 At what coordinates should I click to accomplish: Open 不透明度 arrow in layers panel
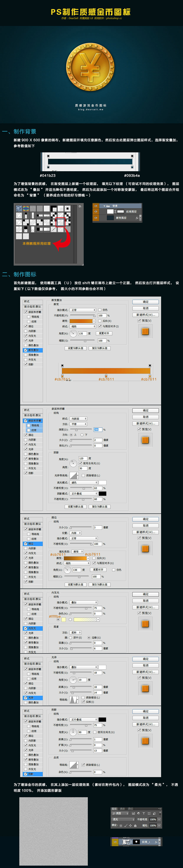point(159,820)
